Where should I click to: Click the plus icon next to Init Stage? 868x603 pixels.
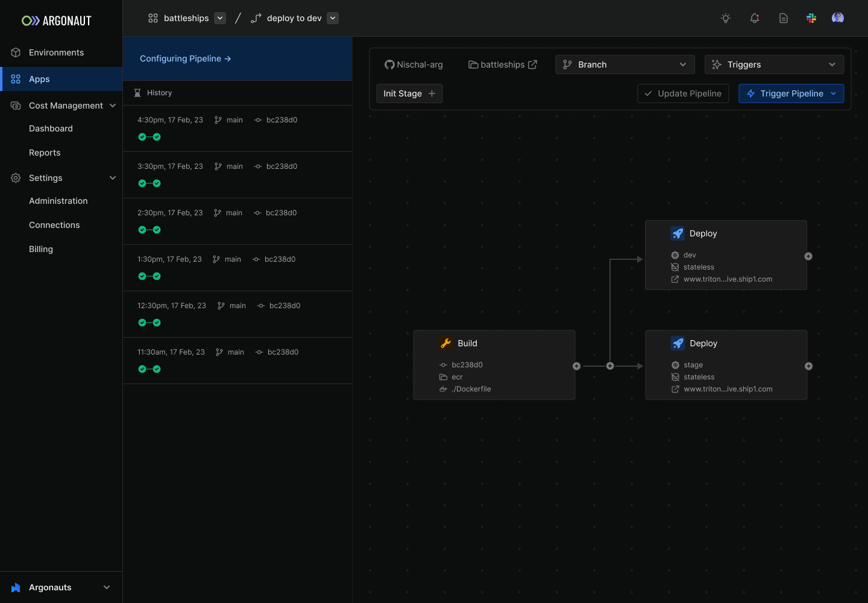(431, 93)
